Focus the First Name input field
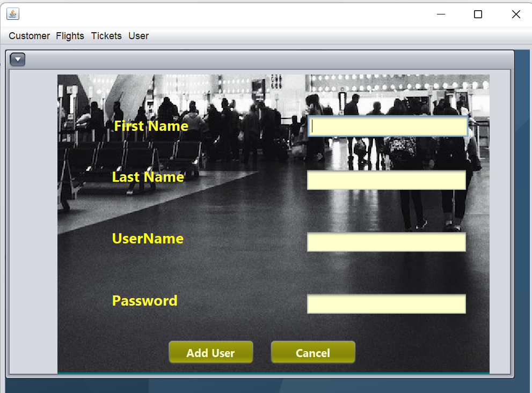This screenshot has height=393, width=532. (388, 127)
